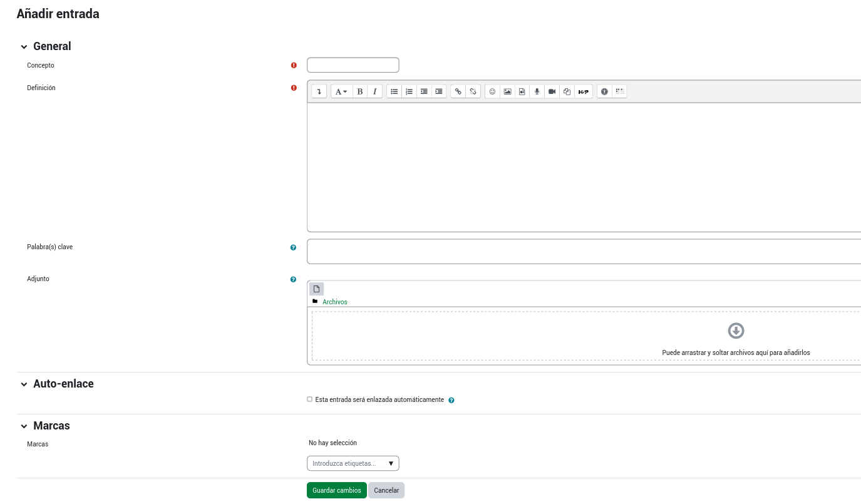
Task: Open the emoji picker
Action: pyautogui.click(x=492, y=91)
